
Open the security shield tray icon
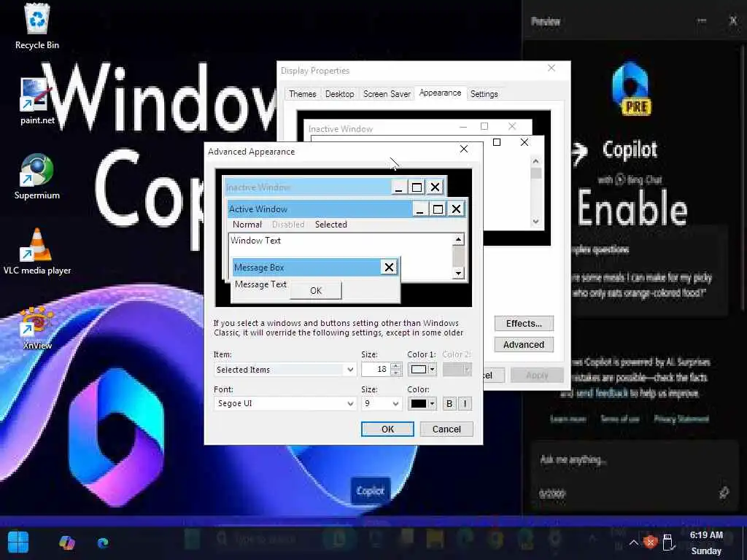click(650, 542)
